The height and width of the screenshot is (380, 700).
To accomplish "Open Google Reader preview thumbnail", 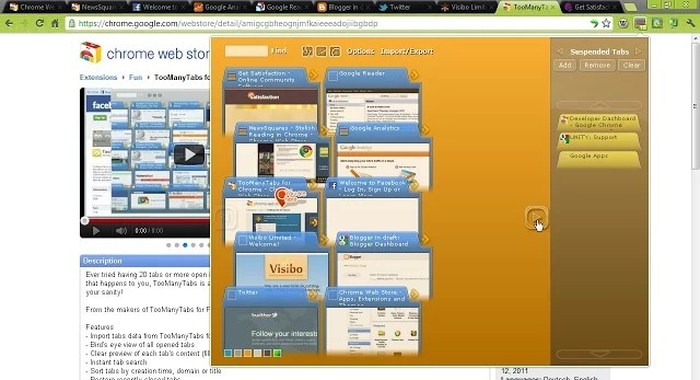I will tap(373, 107).
